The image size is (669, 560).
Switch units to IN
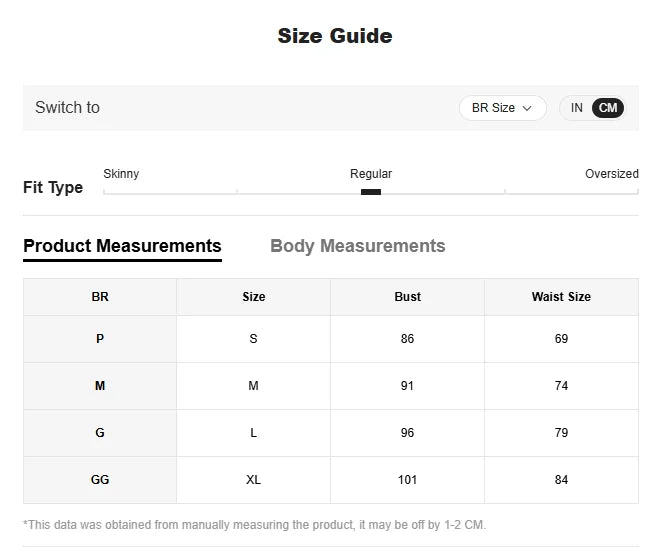[x=577, y=108]
